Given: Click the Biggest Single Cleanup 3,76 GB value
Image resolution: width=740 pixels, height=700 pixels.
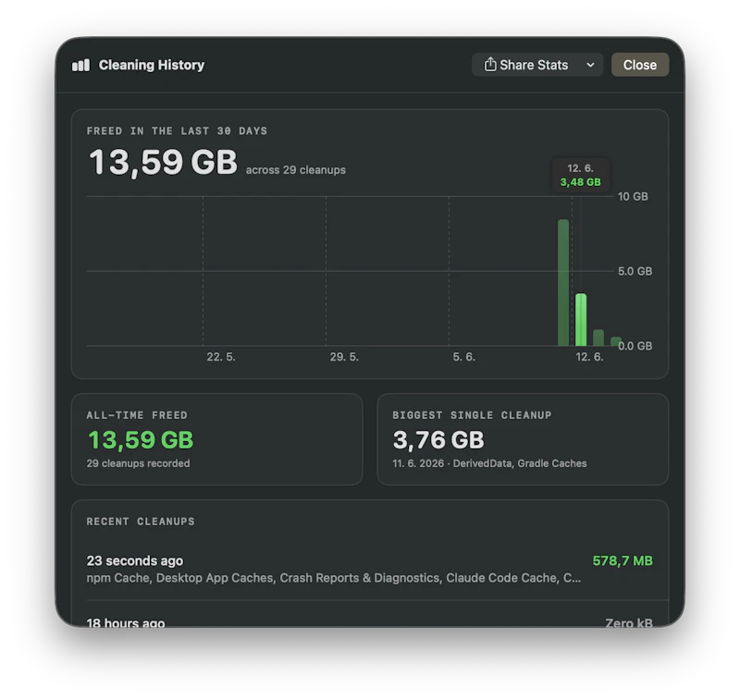Looking at the screenshot, I should click(x=438, y=439).
